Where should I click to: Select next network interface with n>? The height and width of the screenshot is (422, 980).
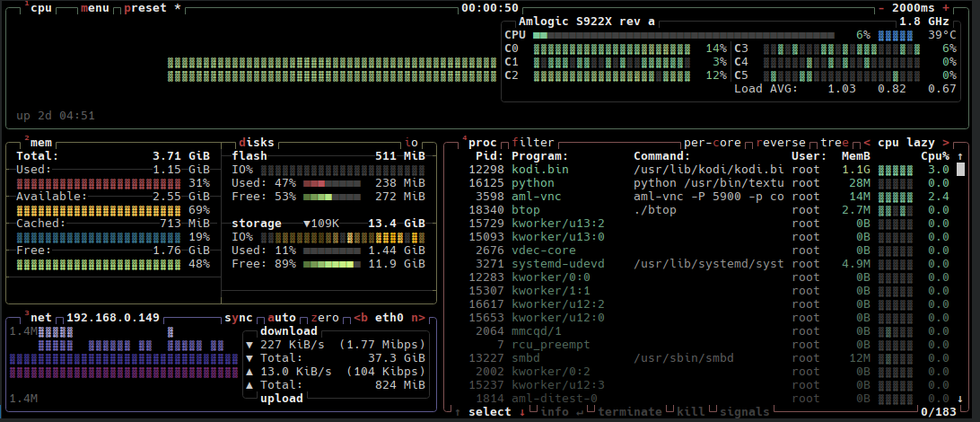(417, 318)
